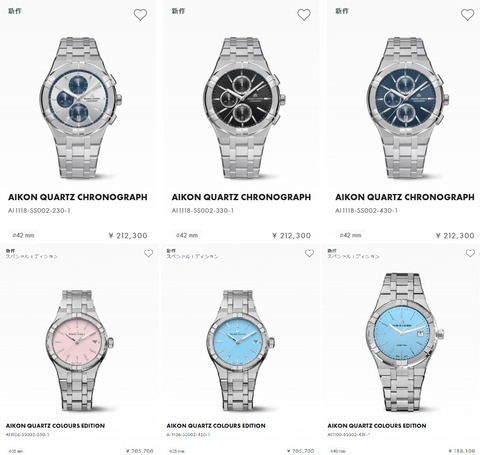Click heart icon on black dial chronograph
This screenshot has height=455, width=480.
point(304,15)
